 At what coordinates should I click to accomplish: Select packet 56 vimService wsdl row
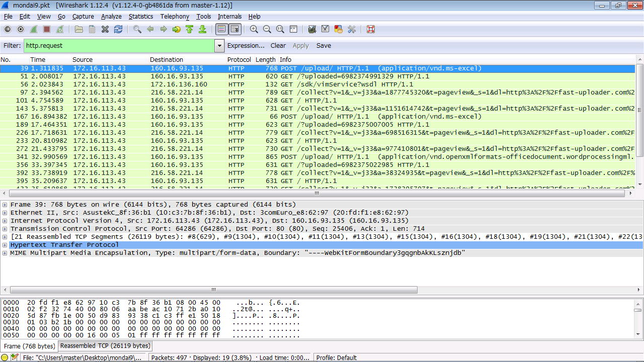coord(318,84)
